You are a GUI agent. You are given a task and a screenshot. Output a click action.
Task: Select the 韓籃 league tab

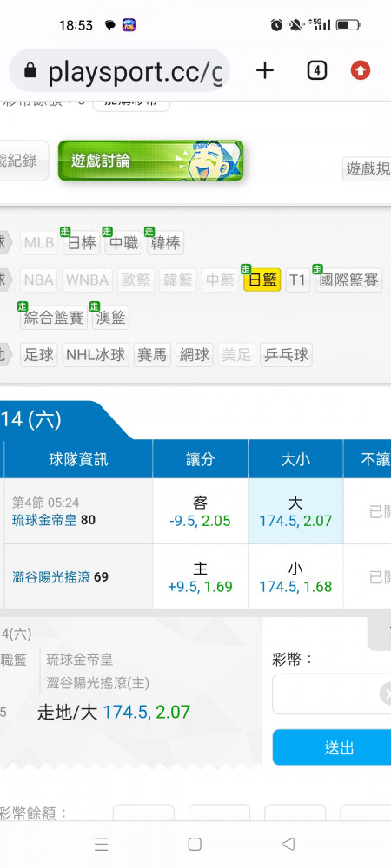178,280
